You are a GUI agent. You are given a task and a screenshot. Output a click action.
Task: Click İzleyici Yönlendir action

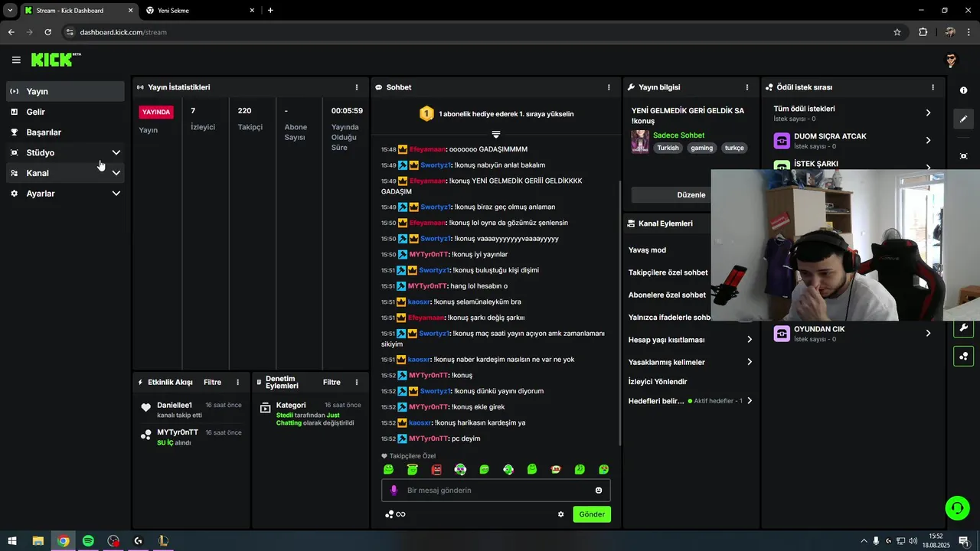(658, 382)
